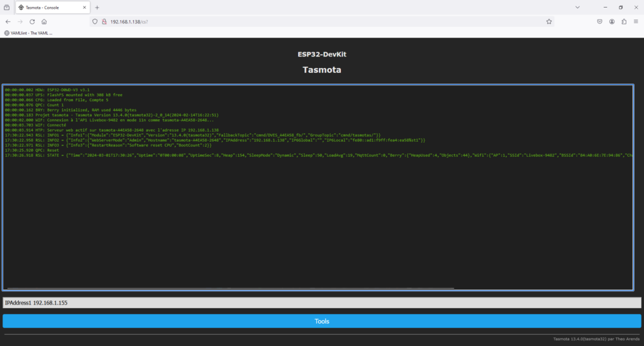
Task: Click the browser back arrow
Action: (8, 21)
